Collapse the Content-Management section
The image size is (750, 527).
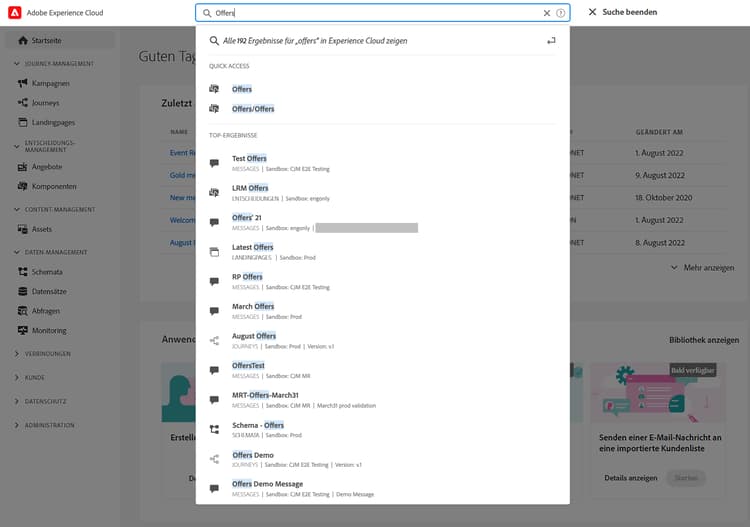[x=17, y=209]
